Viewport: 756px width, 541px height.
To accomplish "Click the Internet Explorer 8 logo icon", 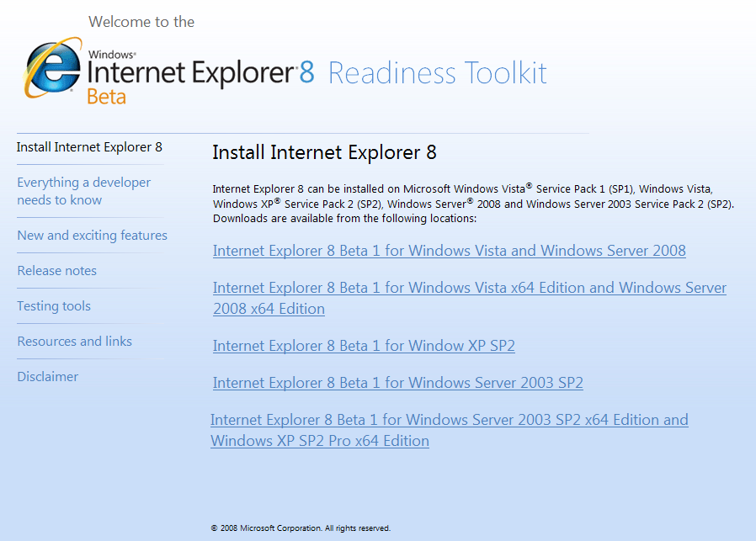I will coord(53,67).
